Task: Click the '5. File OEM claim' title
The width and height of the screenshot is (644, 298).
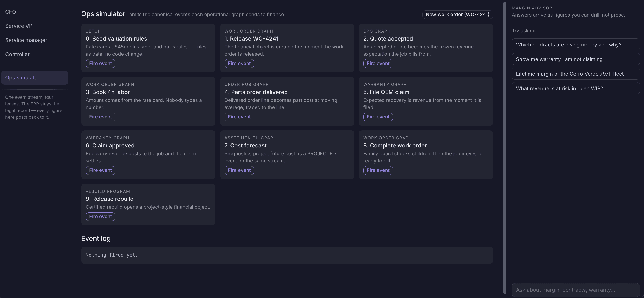Action: click(386, 92)
